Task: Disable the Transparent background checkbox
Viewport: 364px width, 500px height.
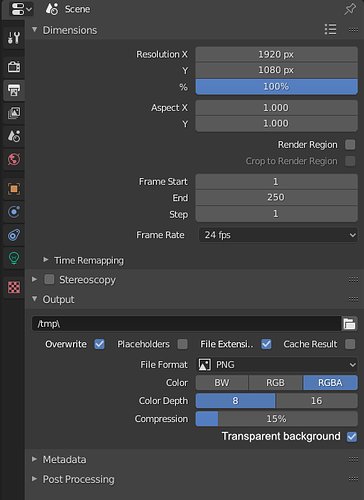Action: pos(352,436)
